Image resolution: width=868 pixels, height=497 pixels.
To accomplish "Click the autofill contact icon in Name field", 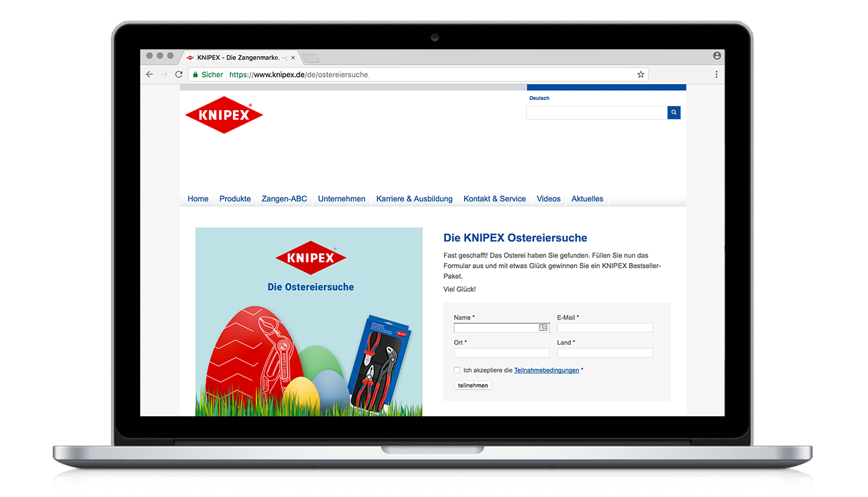I will (x=544, y=328).
